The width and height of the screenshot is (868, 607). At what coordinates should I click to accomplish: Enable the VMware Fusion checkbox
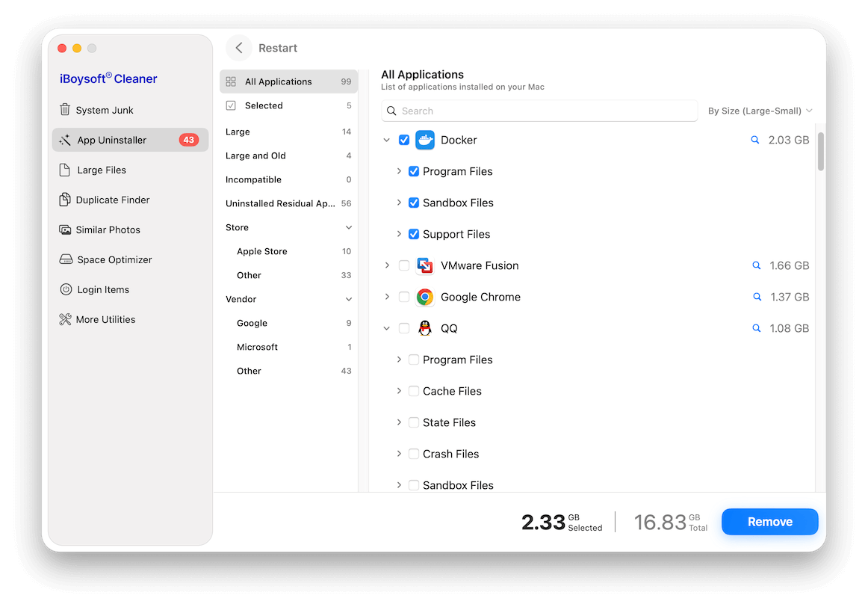click(404, 265)
